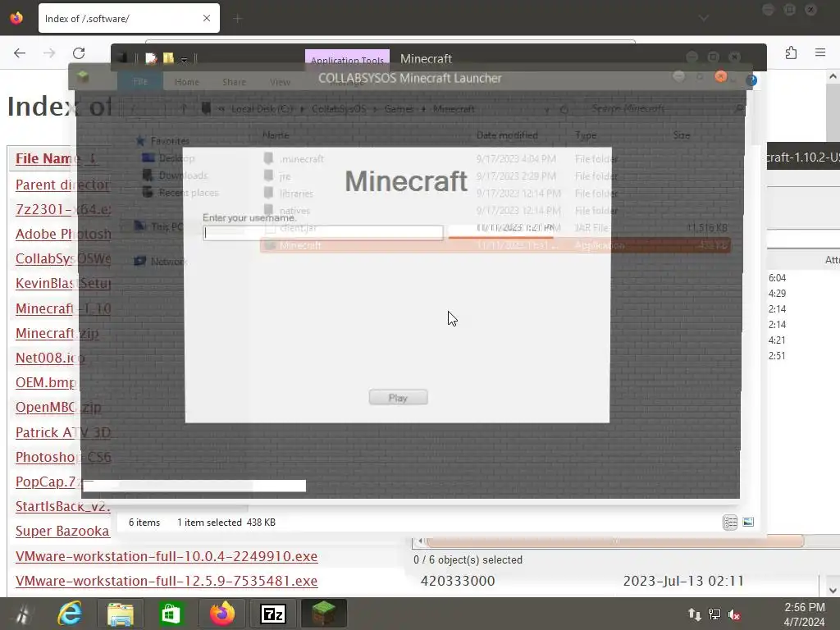Switch to Minecraft on the taskbar
The width and height of the screenshot is (840, 630).
tap(323, 614)
